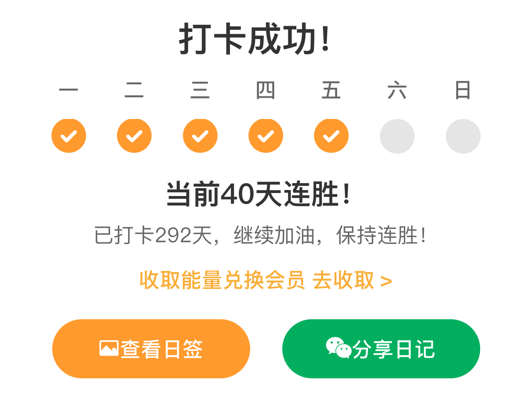Click the 一 weekday label
This screenshot has height=398, width=532.
69,91
